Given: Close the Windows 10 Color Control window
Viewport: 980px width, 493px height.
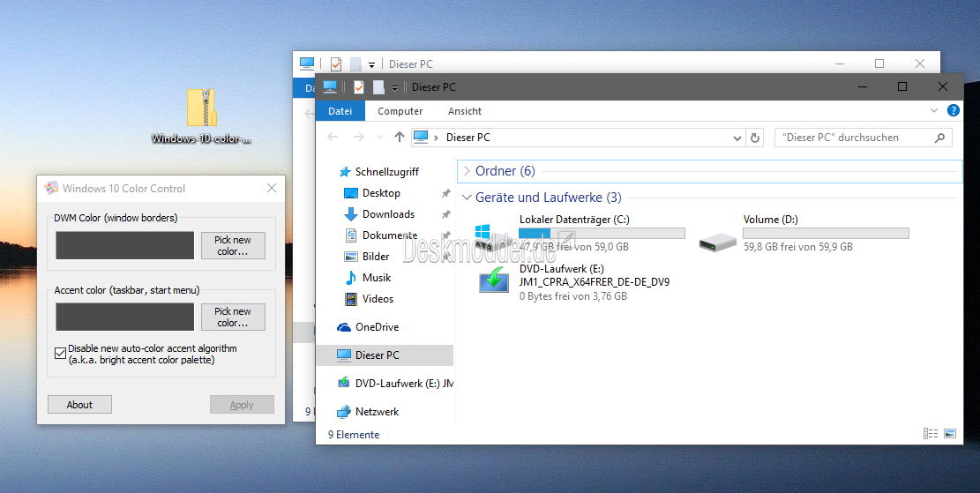Looking at the screenshot, I should pos(272,188).
